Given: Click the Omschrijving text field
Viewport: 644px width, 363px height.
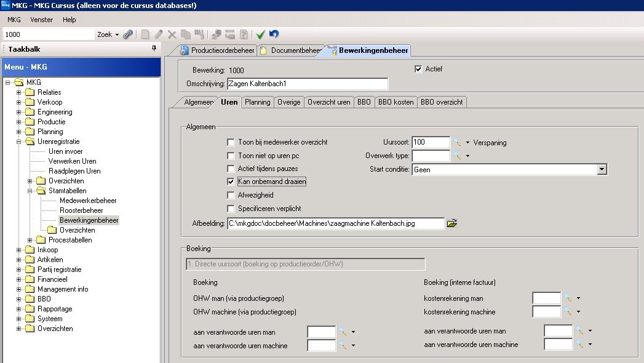Looking at the screenshot, I should pyautogui.click(x=307, y=84).
